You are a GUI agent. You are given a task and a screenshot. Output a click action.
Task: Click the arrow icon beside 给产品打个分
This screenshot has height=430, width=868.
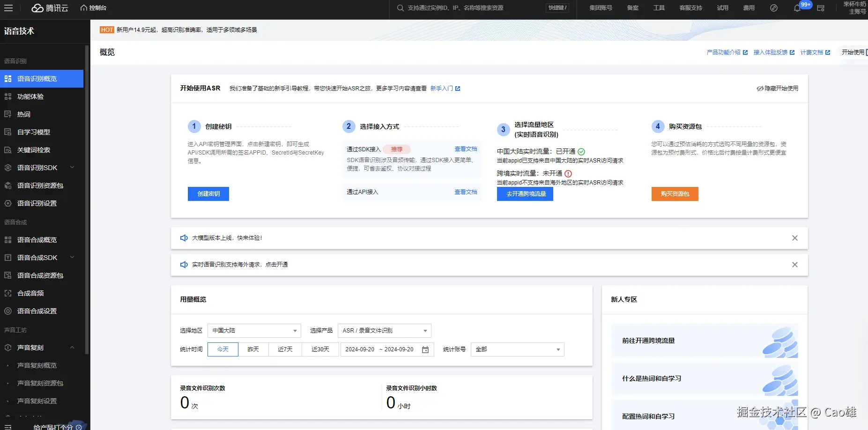(79, 427)
